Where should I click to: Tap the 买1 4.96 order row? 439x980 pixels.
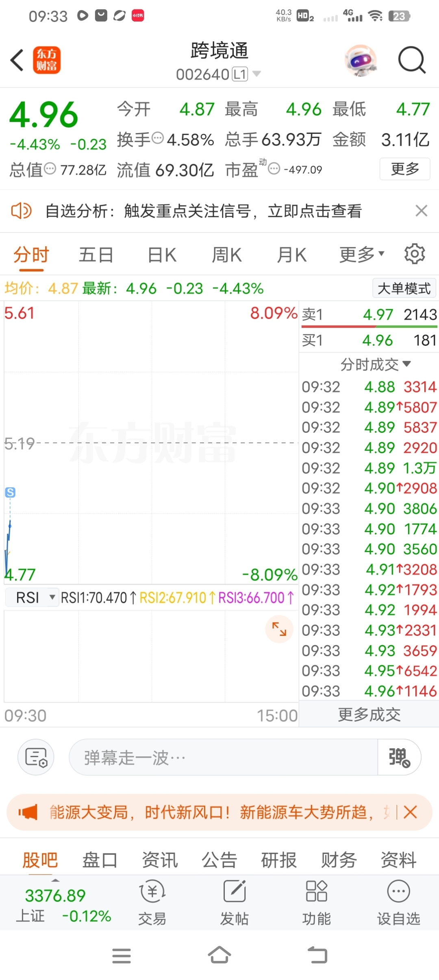[x=369, y=340]
